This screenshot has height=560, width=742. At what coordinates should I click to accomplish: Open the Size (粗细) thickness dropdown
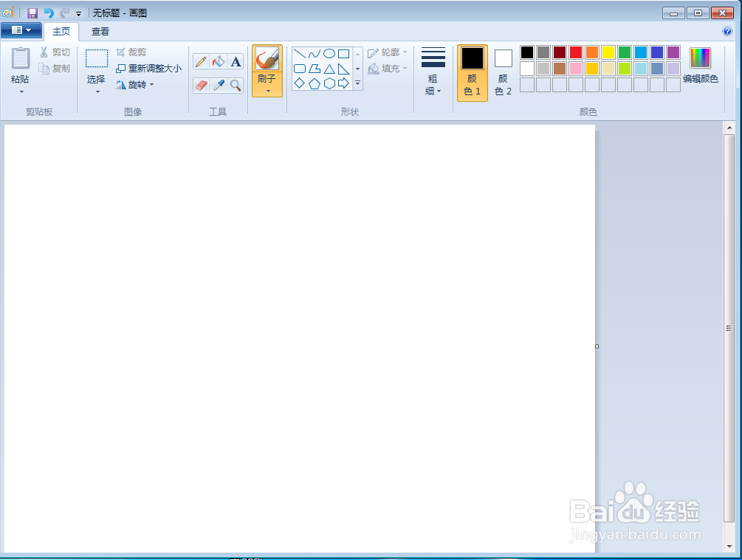tap(433, 71)
